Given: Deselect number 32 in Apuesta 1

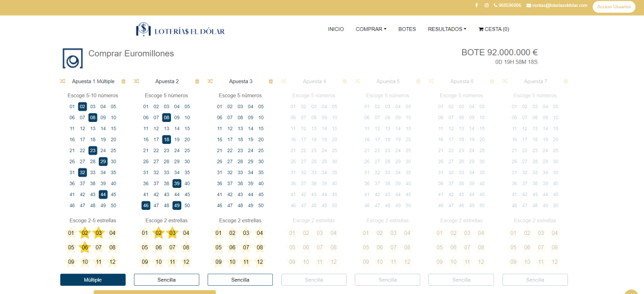Looking at the screenshot, I should [x=82, y=172].
